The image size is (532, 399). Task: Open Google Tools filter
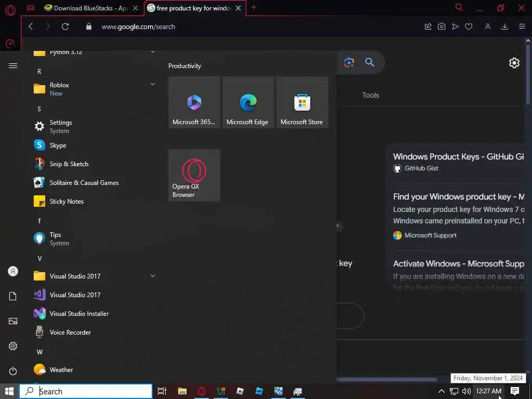[x=370, y=96]
